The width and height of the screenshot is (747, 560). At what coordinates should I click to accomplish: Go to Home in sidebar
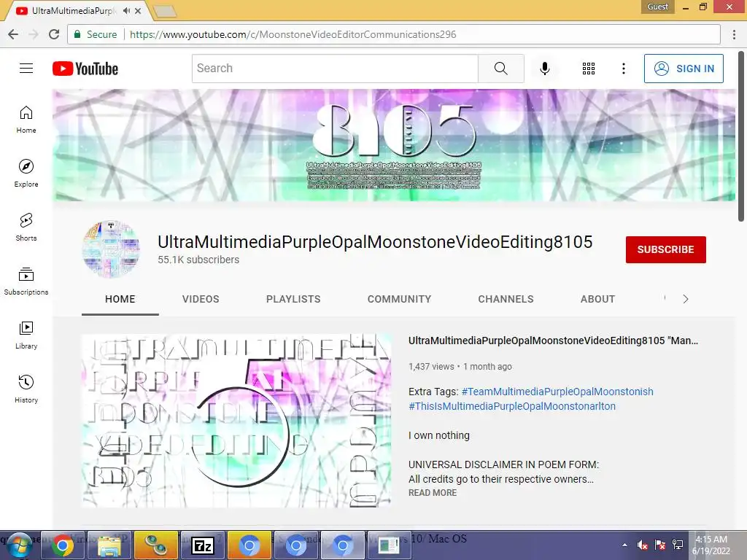[x=26, y=120]
